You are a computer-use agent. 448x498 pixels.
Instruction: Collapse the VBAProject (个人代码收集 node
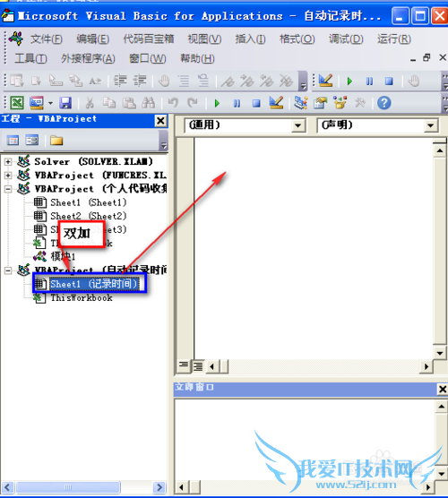point(8,189)
